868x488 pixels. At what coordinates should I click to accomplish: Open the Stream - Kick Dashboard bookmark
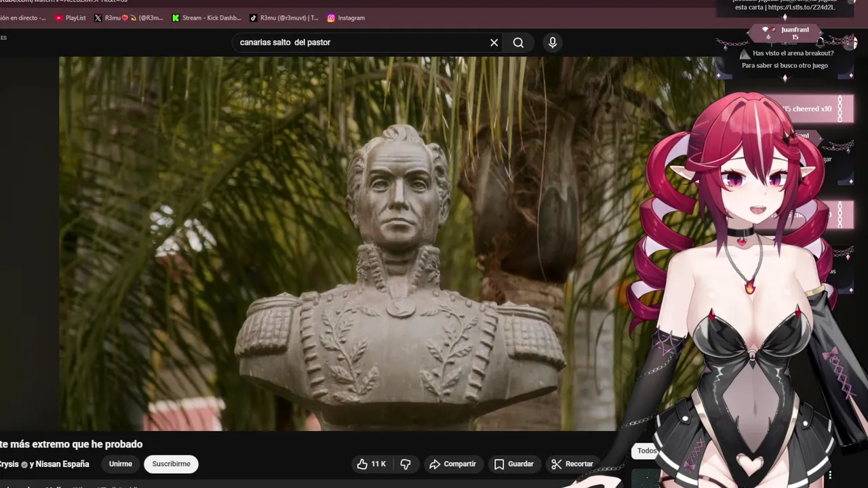207,18
